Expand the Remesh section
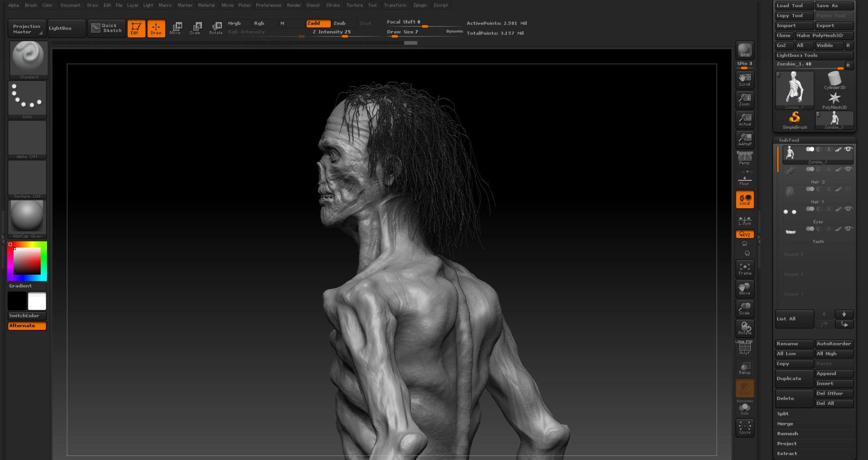 (x=787, y=433)
